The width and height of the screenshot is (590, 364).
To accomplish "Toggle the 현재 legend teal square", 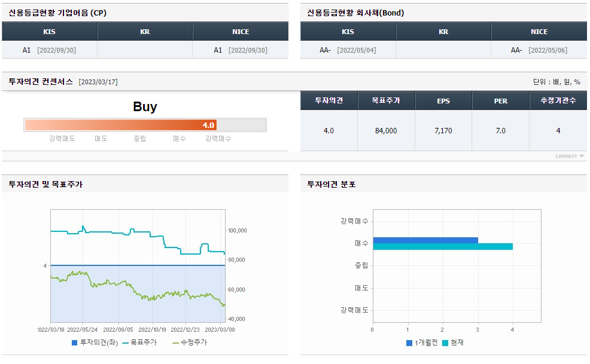I will point(445,343).
